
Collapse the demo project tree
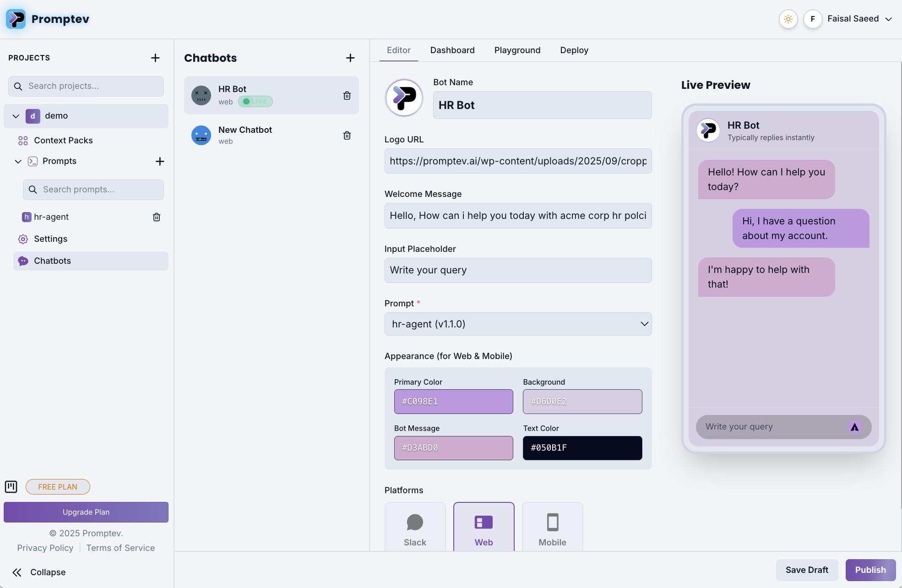point(16,116)
